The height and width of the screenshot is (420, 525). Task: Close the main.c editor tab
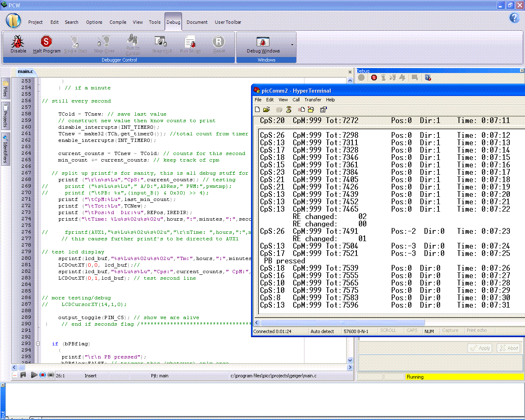click(350, 72)
